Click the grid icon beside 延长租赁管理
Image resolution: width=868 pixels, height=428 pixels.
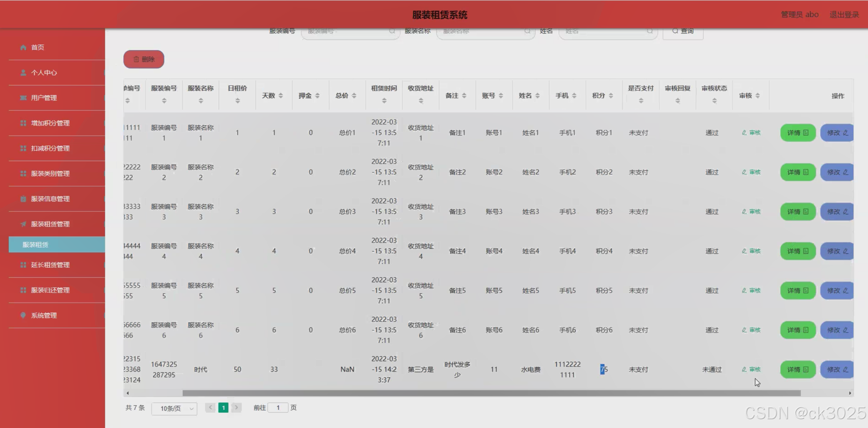[x=23, y=265]
